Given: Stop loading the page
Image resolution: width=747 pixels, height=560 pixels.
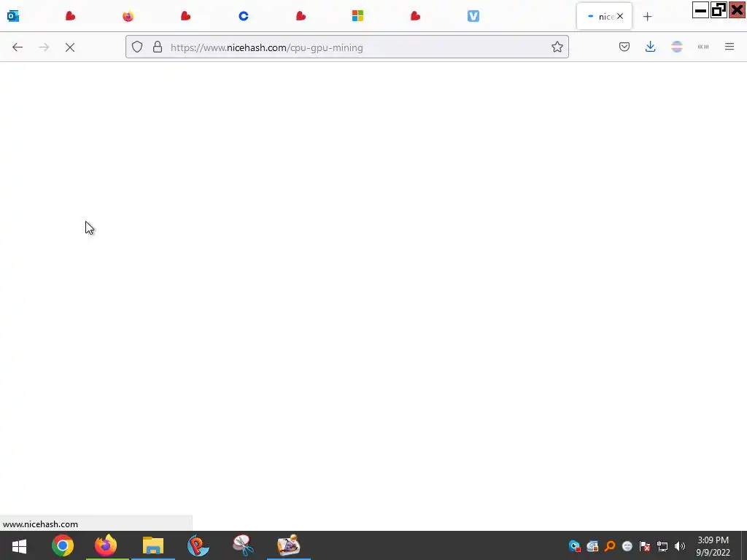Looking at the screenshot, I should 70,47.
